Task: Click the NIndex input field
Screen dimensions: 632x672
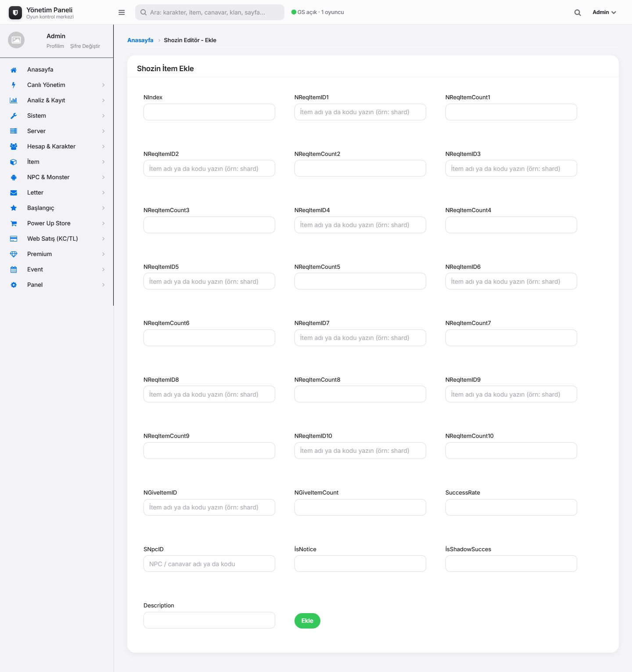Action: [x=209, y=112]
